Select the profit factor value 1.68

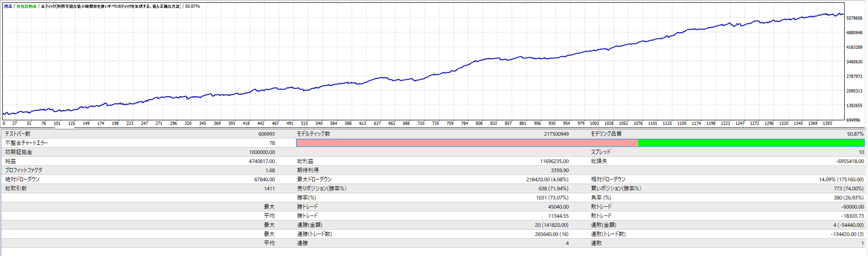point(270,170)
